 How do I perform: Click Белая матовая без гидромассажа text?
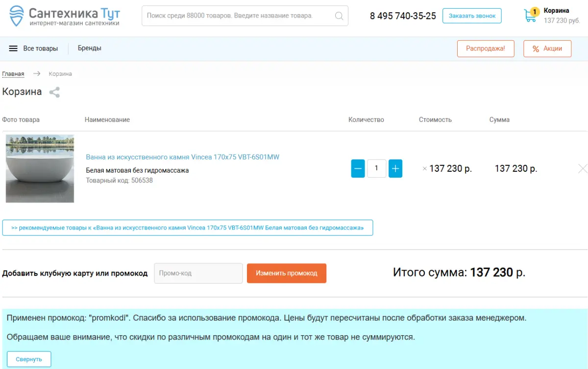137,170
